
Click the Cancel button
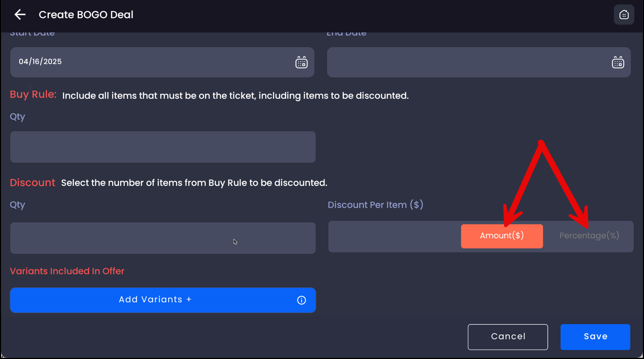[x=508, y=337]
